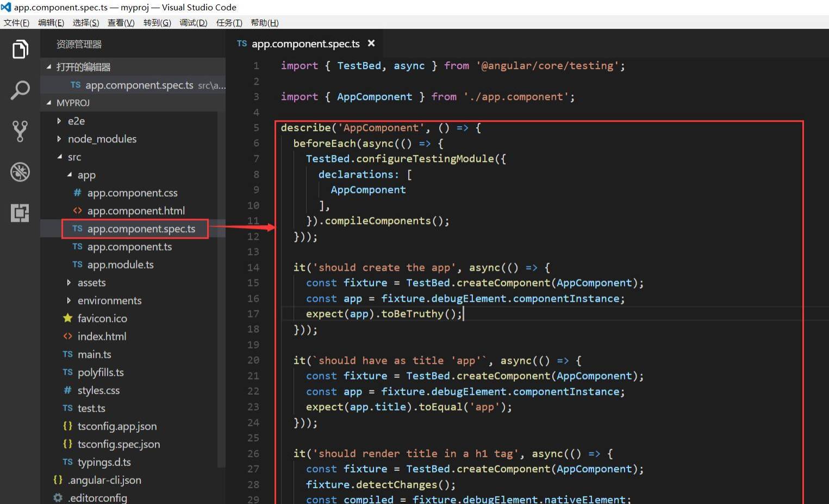Select app.module.ts in the explorer
This screenshot has width=829, height=504.
pos(120,264)
